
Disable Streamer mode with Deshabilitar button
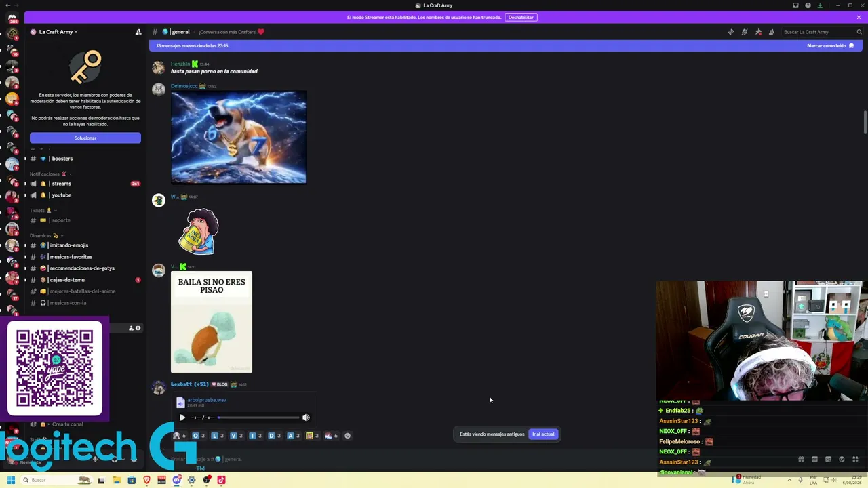pyautogui.click(x=521, y=17)
